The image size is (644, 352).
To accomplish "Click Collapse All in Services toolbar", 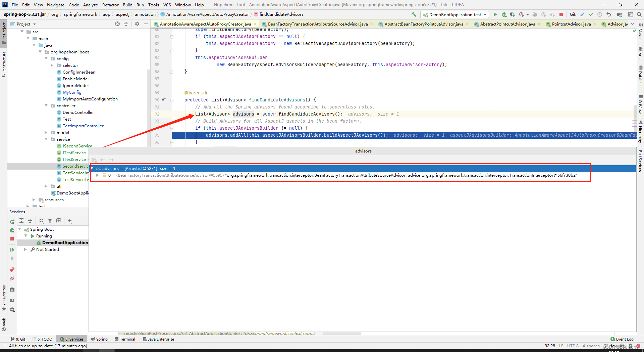I will point(30,221).
